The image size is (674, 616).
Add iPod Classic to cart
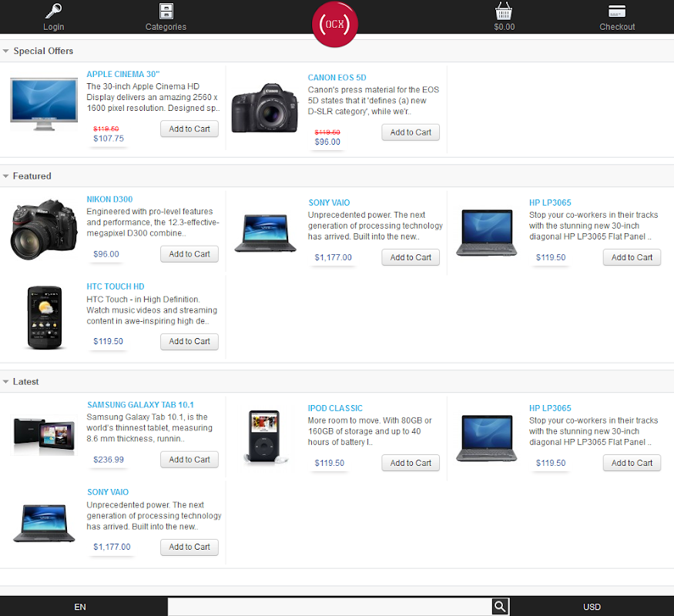coord(411,463)
